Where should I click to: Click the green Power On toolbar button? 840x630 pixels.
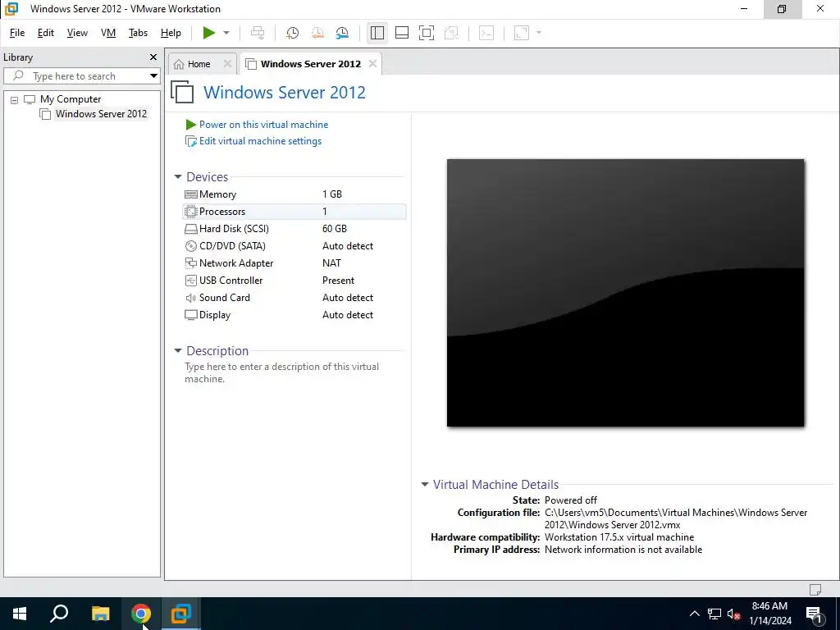pos(209,33)
